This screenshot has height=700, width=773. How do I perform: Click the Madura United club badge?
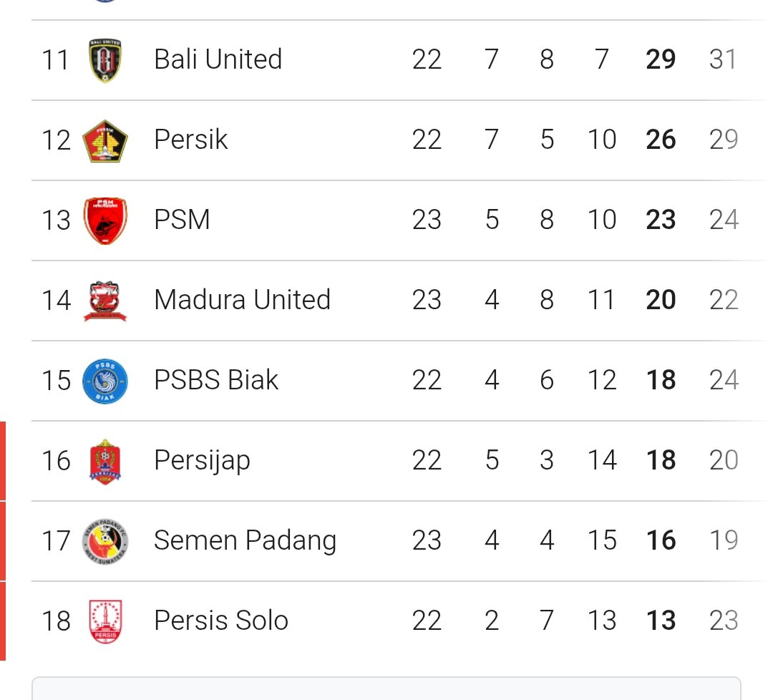(x=105, y=301)
